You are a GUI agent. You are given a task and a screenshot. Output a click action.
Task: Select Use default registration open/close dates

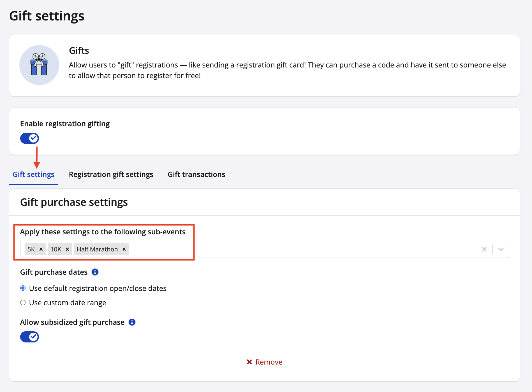tap(23, 288)
